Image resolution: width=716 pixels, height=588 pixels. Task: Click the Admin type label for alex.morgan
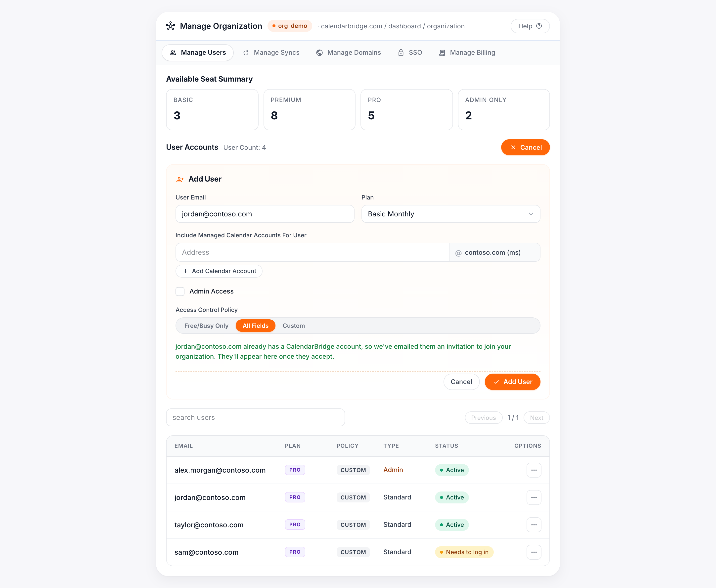click(393, 470)
